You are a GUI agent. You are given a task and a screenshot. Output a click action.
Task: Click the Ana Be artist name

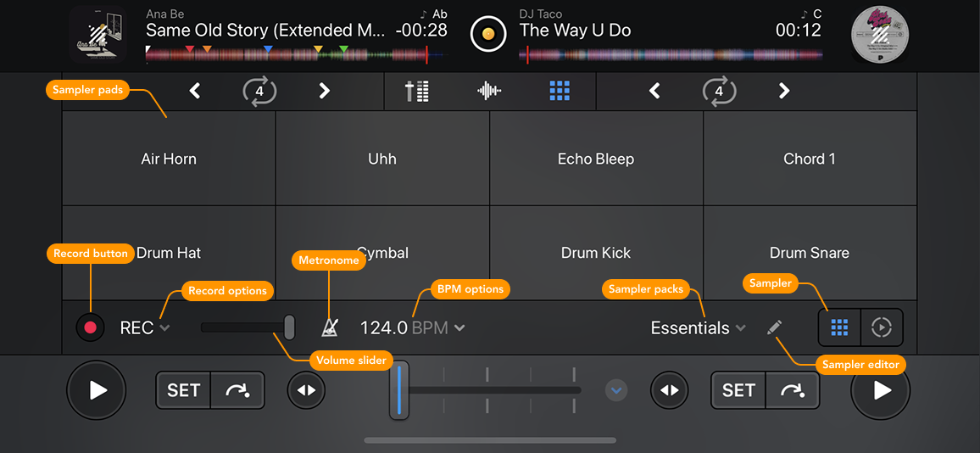(x=165, y=14)
